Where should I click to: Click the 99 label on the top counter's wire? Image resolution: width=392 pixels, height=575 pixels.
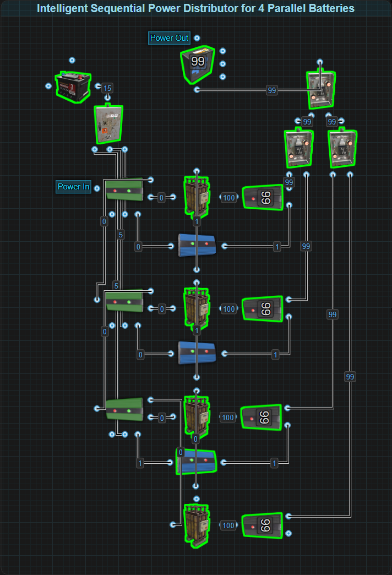point(272,90)
